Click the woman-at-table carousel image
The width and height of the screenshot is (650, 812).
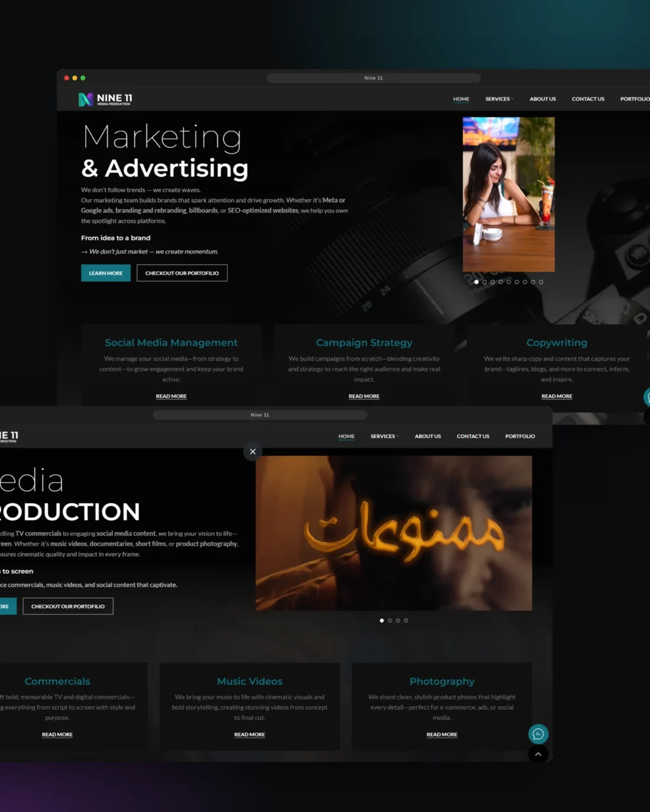(509, 194)
